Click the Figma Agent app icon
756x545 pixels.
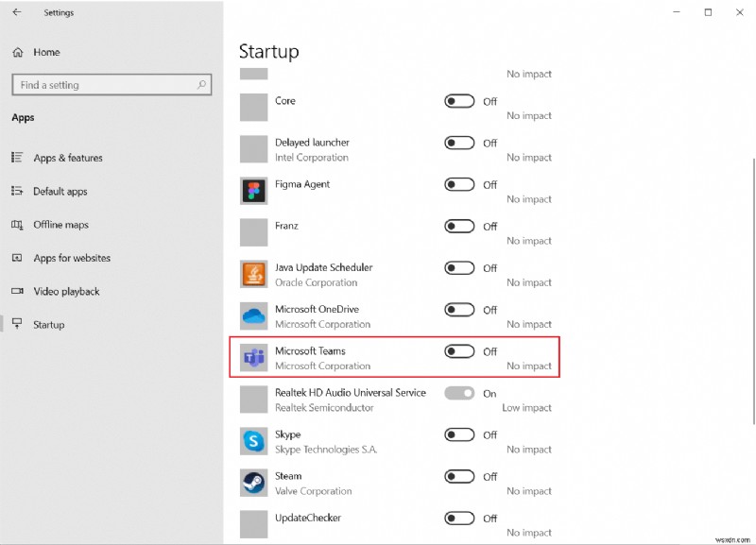(253, 191)
